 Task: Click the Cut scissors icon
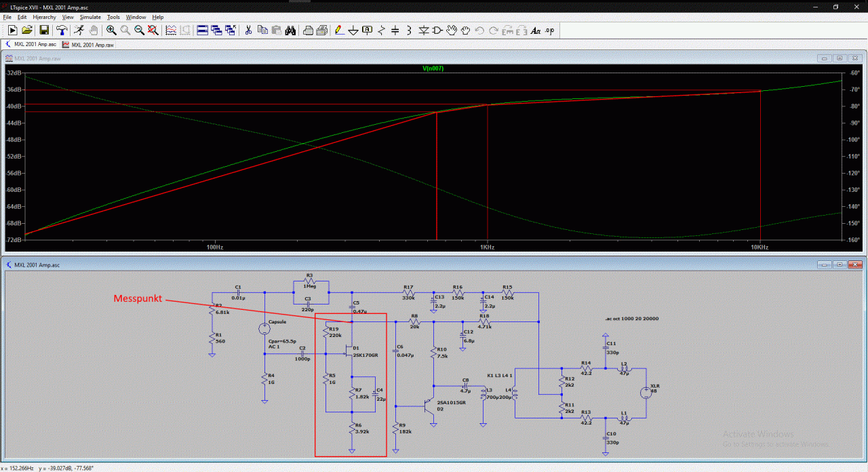click(248, 31)
